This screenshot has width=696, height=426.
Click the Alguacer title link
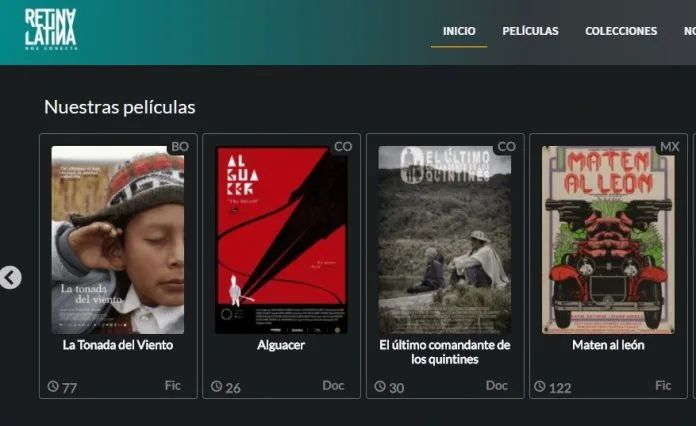pos(281,345)
